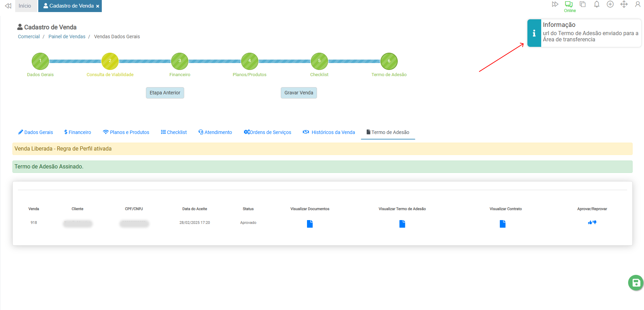The image size is (644, 310).
Task: Switch to the Início tab
Action: click(x=25, y=6)
